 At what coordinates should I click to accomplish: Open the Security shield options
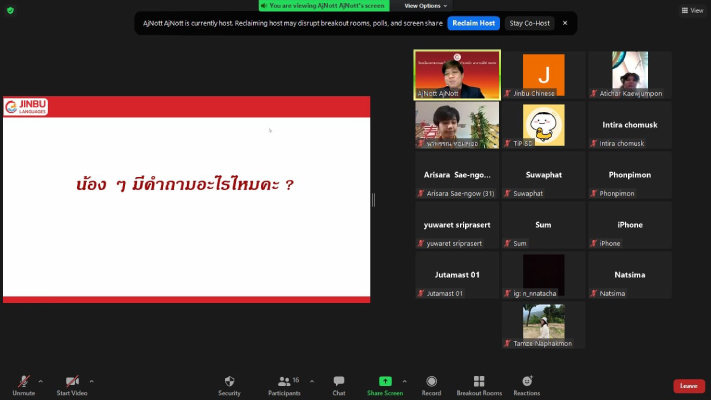click(x=229, y=384)
